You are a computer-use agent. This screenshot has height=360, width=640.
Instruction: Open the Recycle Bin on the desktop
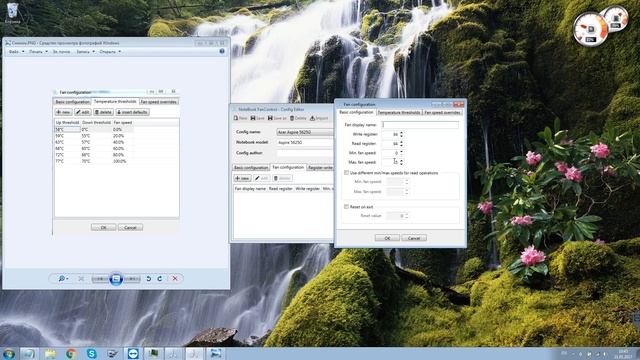click(13, 13)
